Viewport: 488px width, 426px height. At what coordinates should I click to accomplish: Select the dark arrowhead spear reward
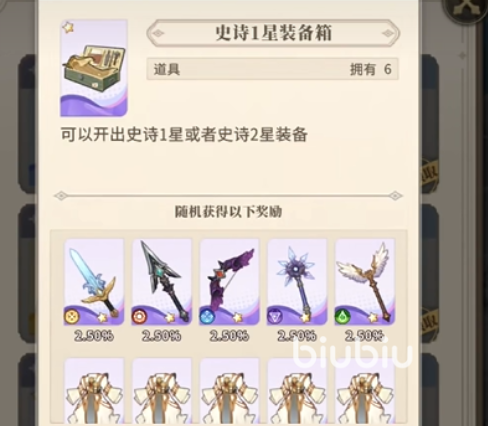point(162,282)
